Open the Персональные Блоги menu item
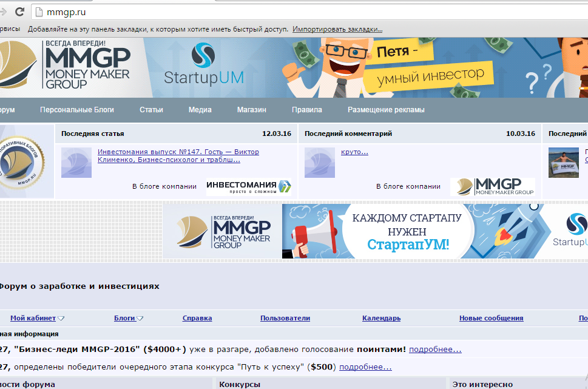The image size is (588, 389). pos(77,110)
